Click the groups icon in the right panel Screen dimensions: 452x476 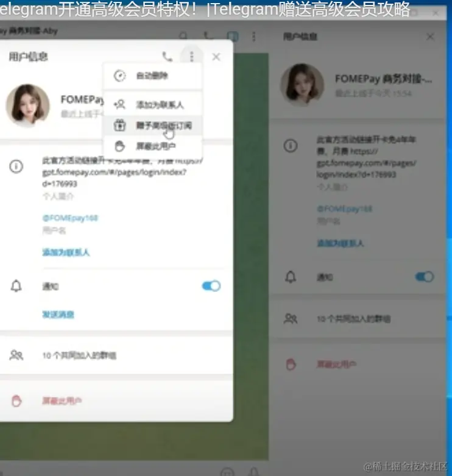291,318
